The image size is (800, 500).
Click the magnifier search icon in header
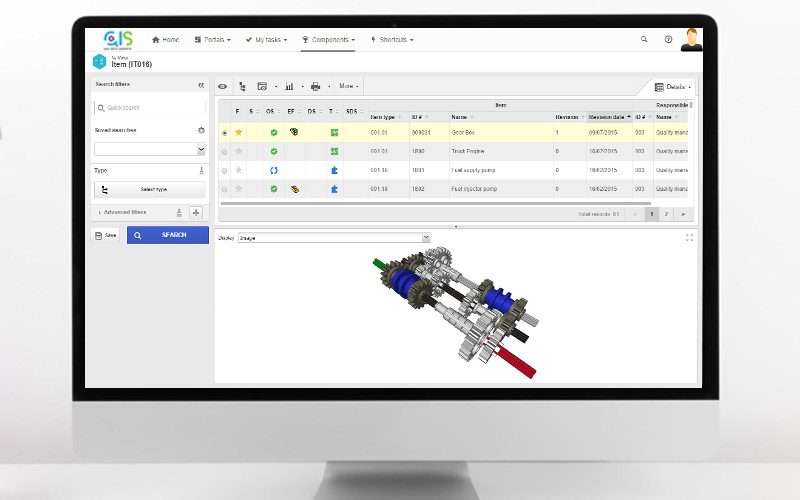click(644, 39)
